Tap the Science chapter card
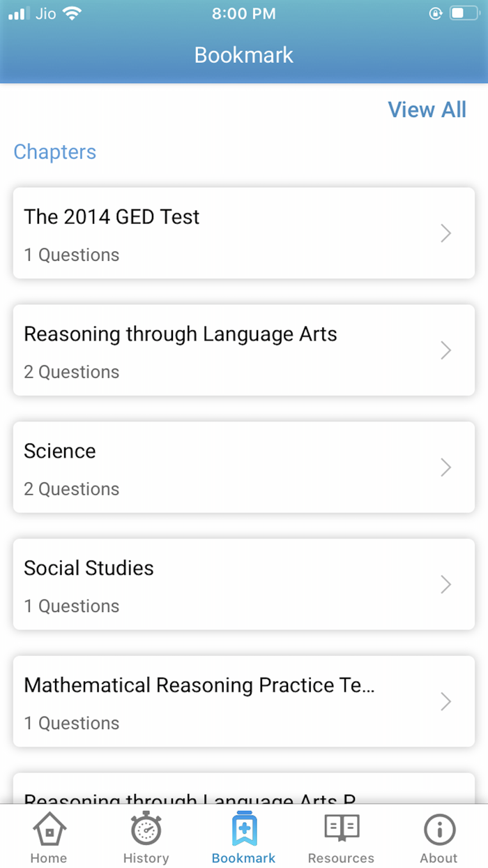Screen dimensions: 488x868 pyautogui.click(x=244, y=467)
